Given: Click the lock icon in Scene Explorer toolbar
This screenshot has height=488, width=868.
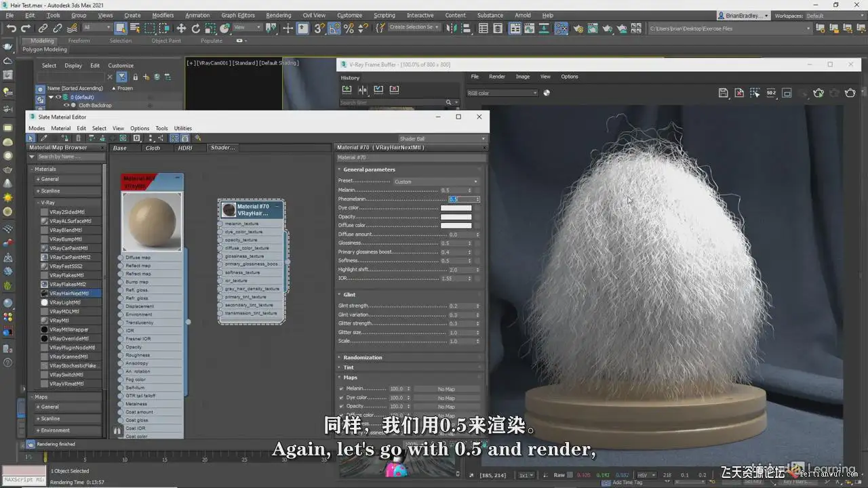Looking at the screenshot, I should point(136,77).
